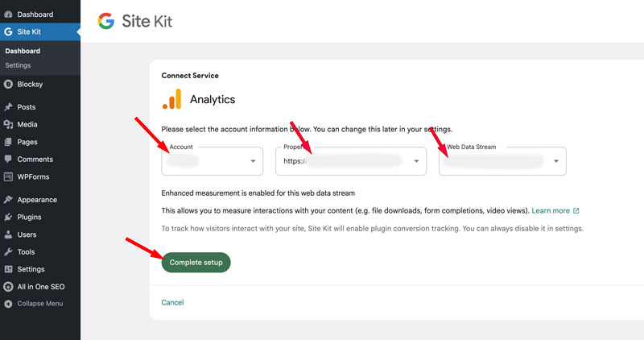Open the Pages menu item
Screen dimensions: 644x340
coord(28,142)
